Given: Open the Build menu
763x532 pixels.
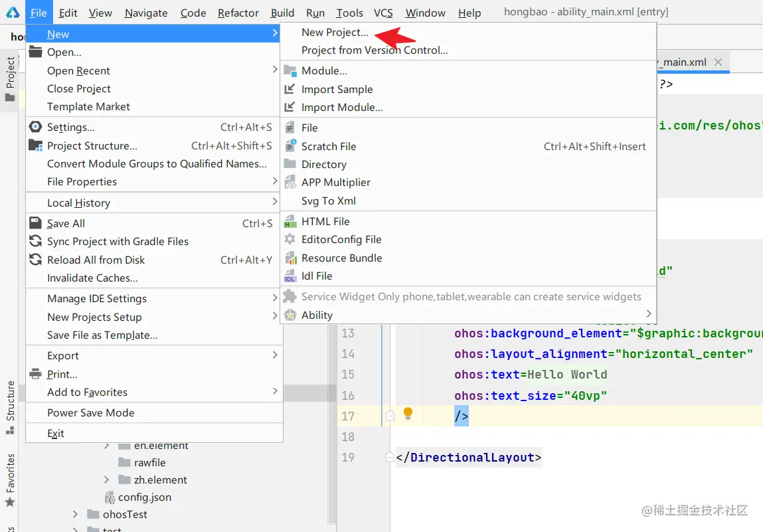Looking at the screenshot, I should [x=282, y=13].
